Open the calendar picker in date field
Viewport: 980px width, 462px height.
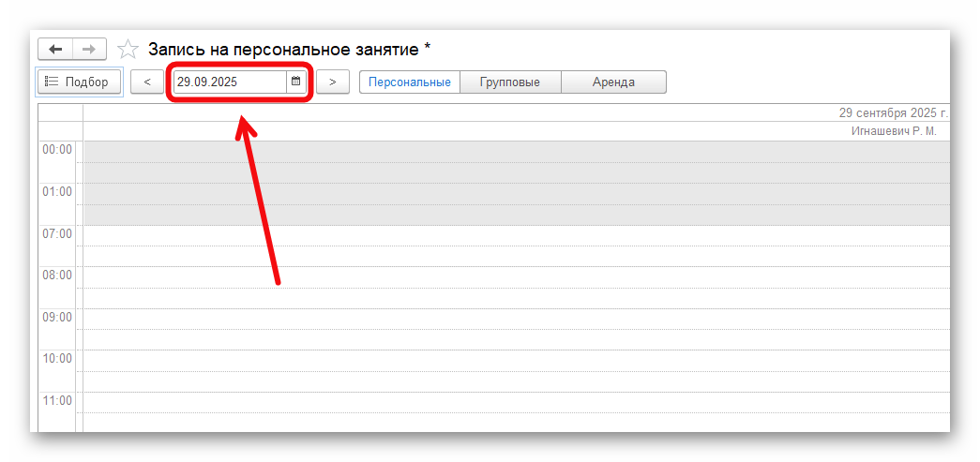click(295, 82)
